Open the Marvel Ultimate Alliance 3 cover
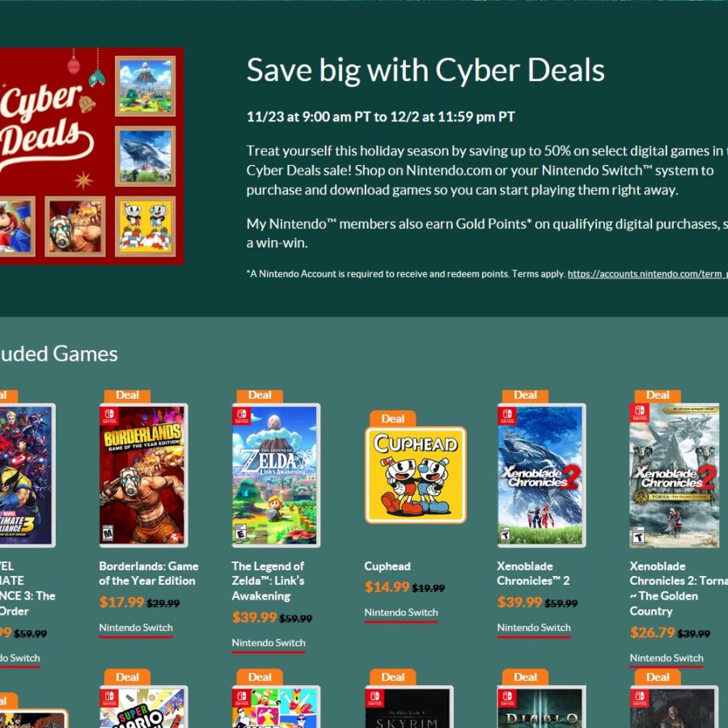The height and width of the screenshot is (728, 728). tap(26, 475)
